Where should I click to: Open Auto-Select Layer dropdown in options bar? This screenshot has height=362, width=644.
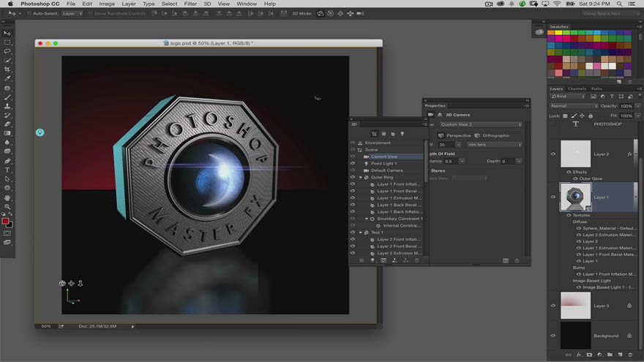coord(72,14)
